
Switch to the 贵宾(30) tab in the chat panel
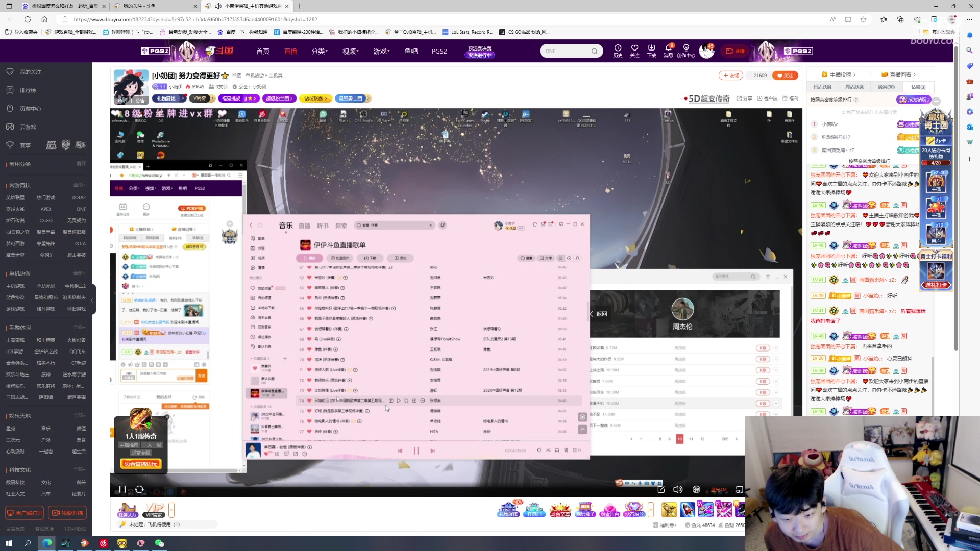coord(887,86)
